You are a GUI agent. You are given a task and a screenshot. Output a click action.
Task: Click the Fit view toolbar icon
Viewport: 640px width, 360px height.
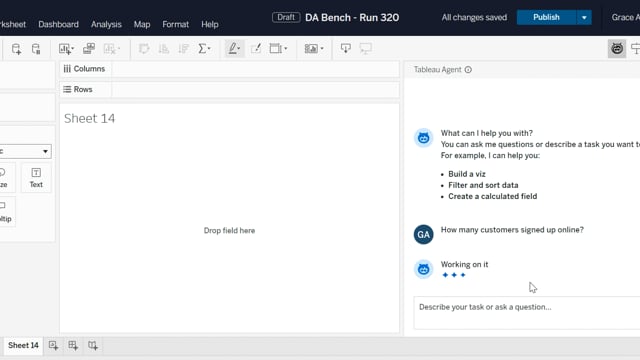(x=276, y=49)
